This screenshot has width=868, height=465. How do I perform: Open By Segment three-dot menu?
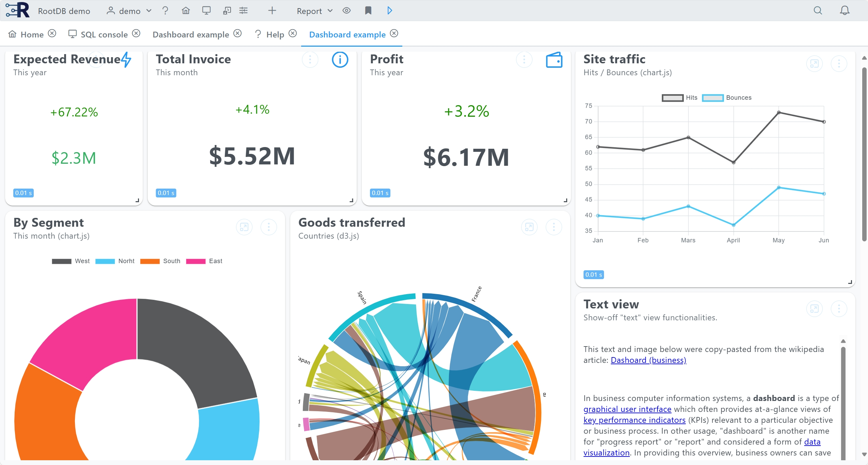269,227
